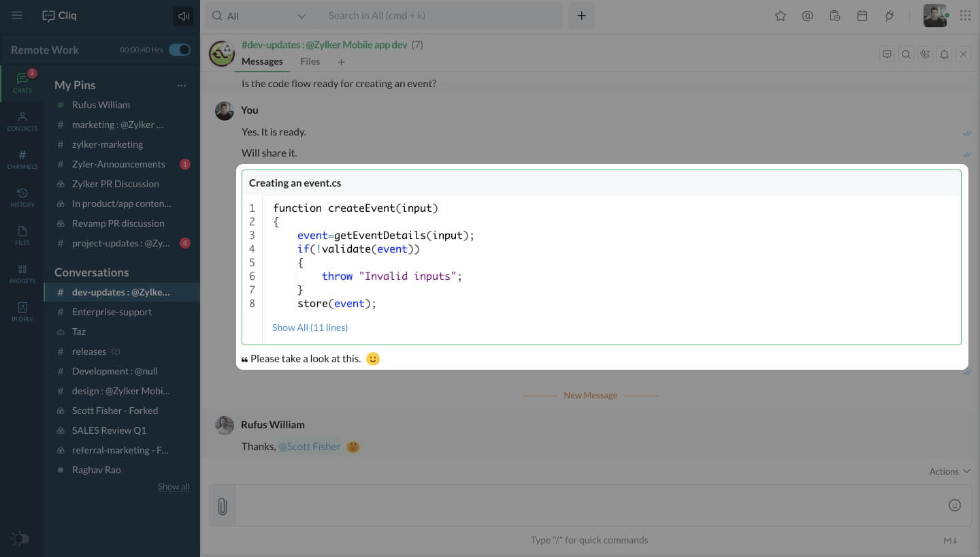The image size is (980, 557).
Task: Close the dev-updates chat window
Action: click(x=963, y=54)
